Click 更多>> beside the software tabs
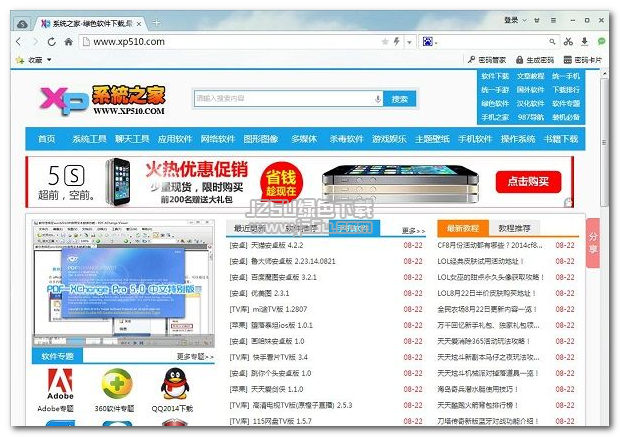The height and width of the screenshot is (437, 620). (x=413, y=231)
